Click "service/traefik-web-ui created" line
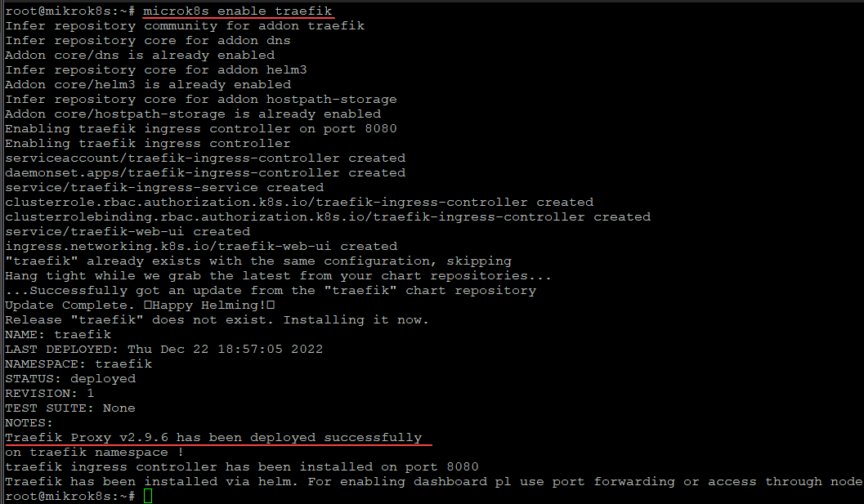 tap(128, 232)
